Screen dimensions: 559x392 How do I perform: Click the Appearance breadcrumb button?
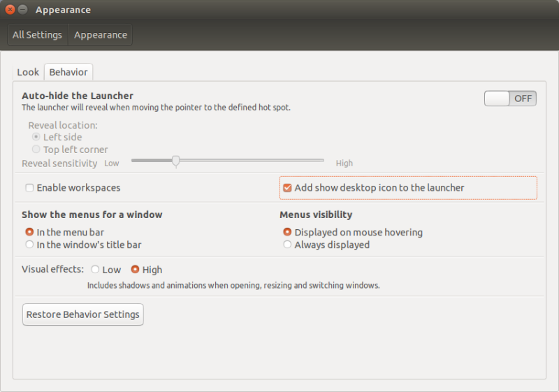tap(101, 35)
